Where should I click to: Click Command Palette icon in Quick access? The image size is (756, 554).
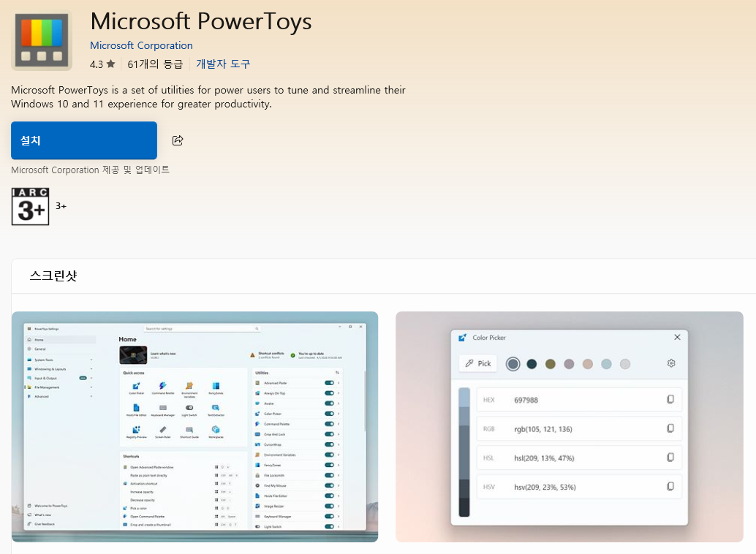(163, 386)
